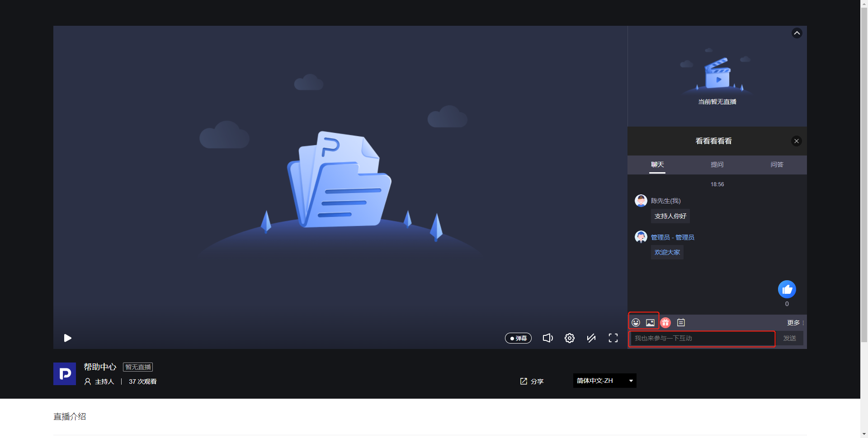The height and width of the screenshot is (438, 868).
Task: Open the emoji picker smiley icon
Action: tap(636, 322)
